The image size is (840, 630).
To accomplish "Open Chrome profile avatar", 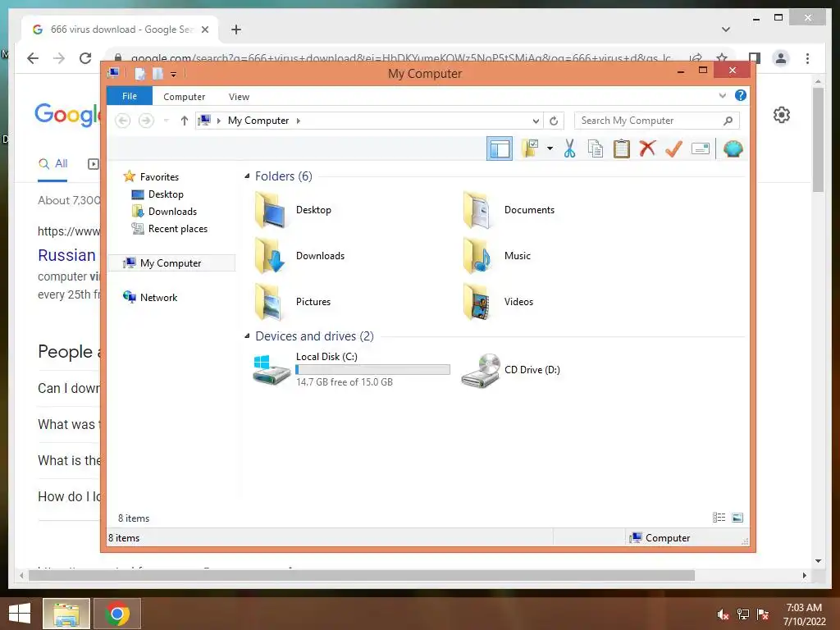I will pos(781,58).
